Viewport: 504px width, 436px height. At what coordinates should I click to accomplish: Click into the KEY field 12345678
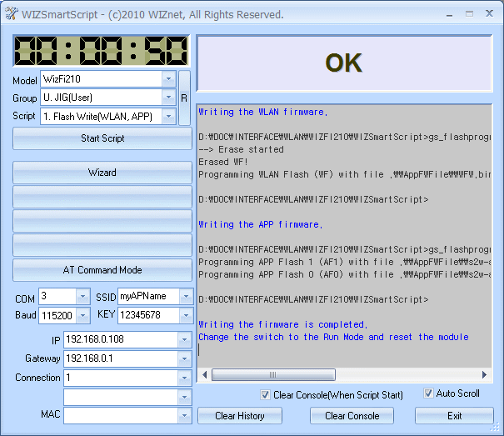pos(148,315)
